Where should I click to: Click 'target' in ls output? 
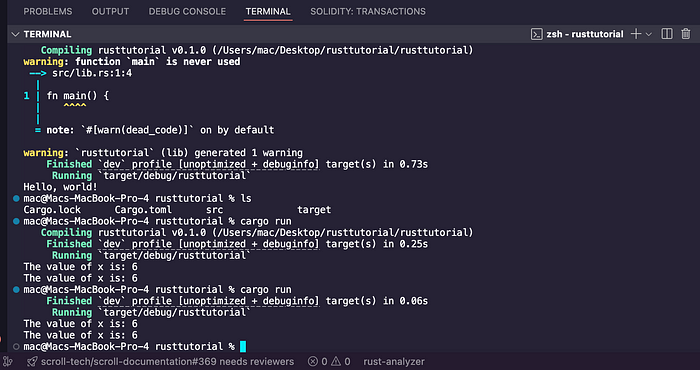(314, 210)
